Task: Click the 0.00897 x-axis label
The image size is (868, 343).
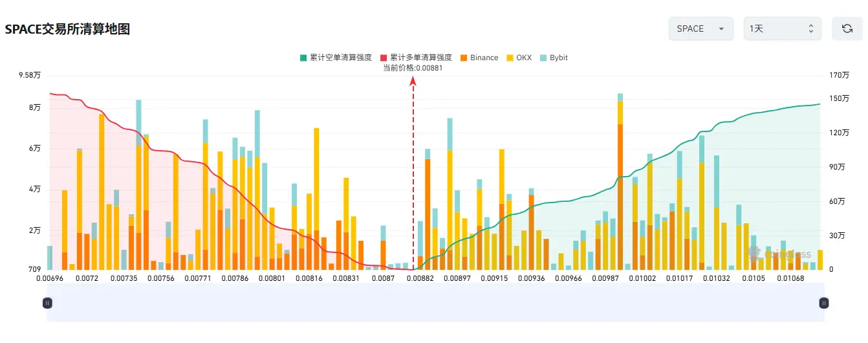Action: 456,278
